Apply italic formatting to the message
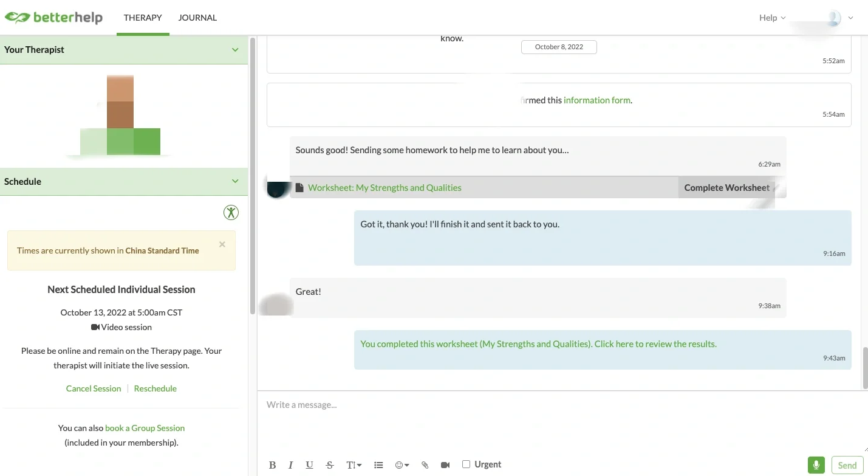The image size is (868, 476). click(x=290, y=465)
